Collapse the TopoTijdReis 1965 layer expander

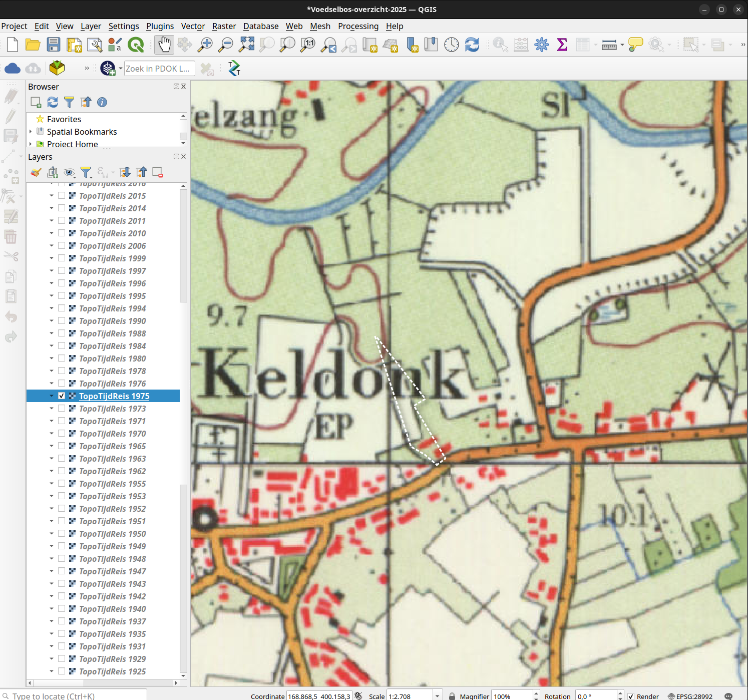(x=52, y=446)
